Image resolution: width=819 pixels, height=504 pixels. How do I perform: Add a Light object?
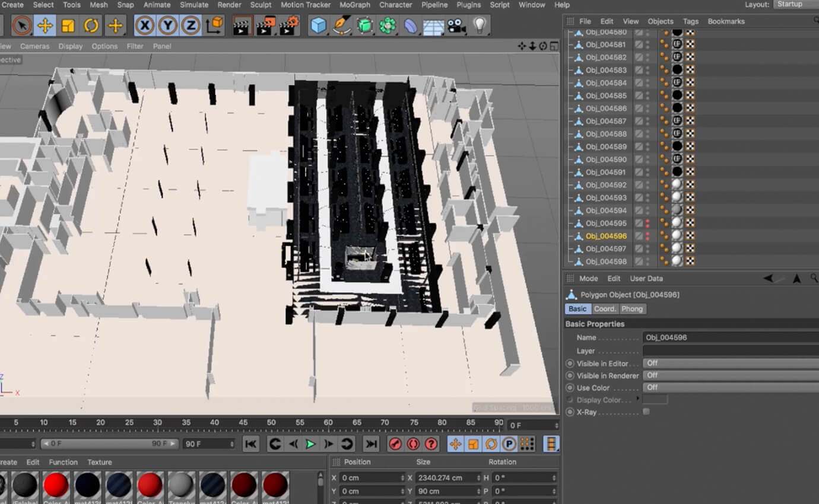tap(480, 25)
